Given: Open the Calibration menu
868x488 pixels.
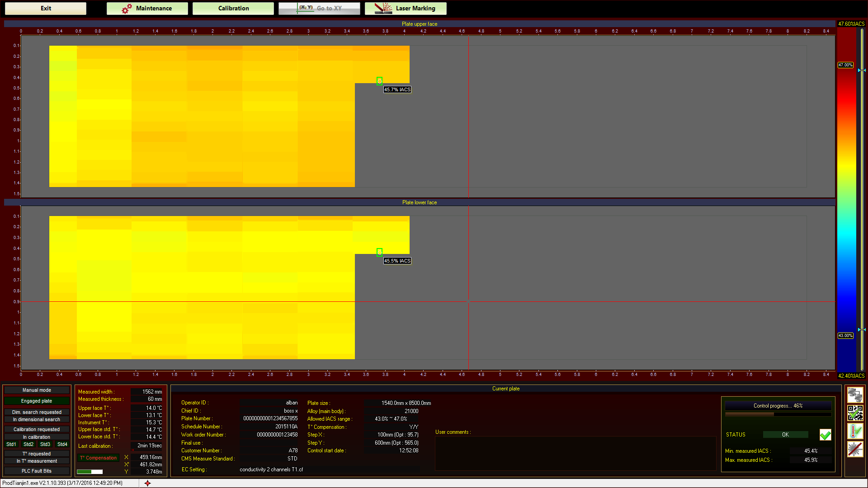Looking at the screenshot, I should coord(233,8).
